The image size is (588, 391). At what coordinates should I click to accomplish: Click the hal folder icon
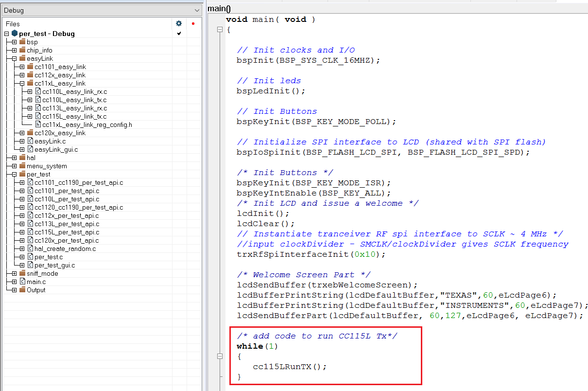click(22, 158)
